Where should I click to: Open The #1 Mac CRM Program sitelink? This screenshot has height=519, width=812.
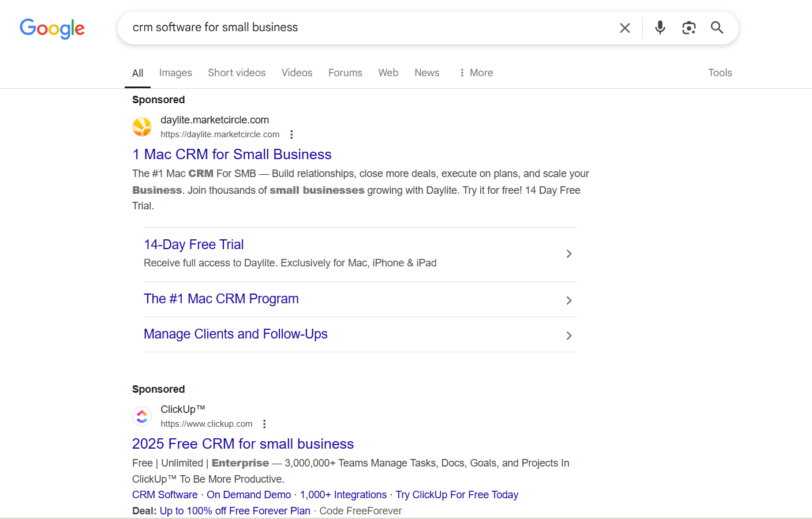(221, 299)
